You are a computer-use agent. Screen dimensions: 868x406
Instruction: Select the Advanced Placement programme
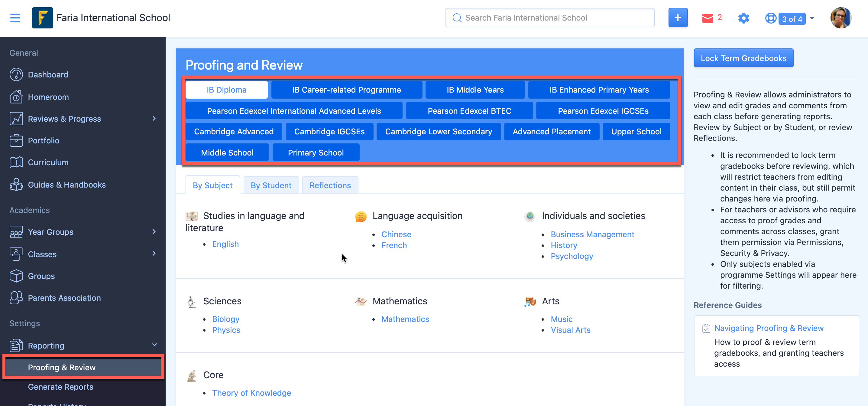click(552, 132)
